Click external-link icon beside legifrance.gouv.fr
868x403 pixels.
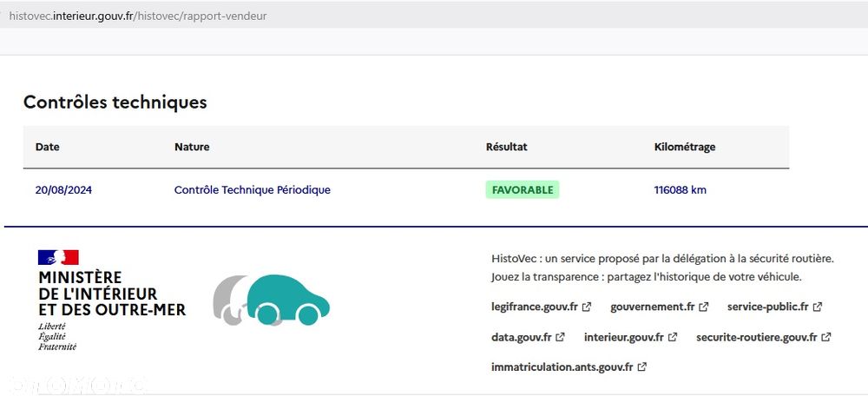coord(587,307)
